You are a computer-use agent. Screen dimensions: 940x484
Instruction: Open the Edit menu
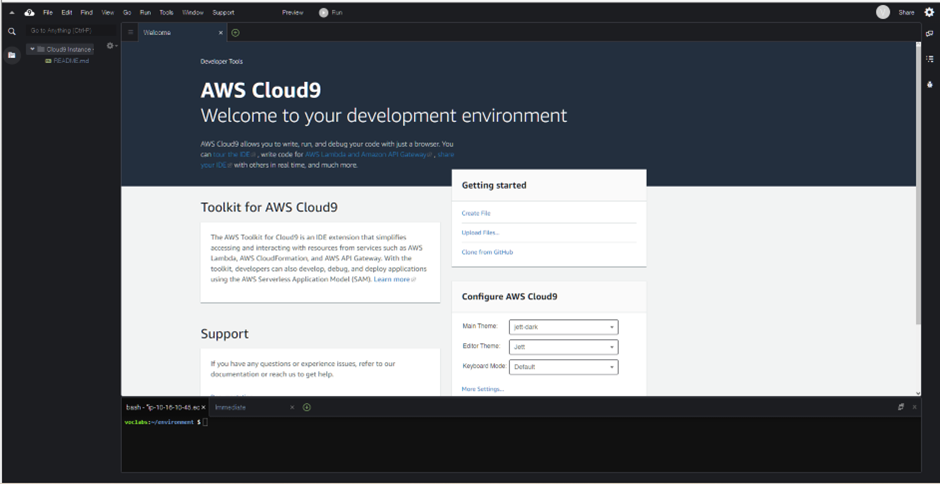tap(67, 13)
